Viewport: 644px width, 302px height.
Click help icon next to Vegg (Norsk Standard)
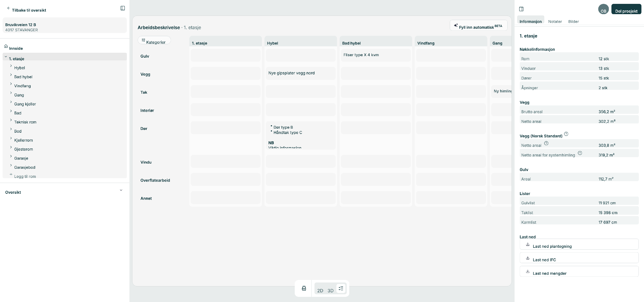coord(566,134)
